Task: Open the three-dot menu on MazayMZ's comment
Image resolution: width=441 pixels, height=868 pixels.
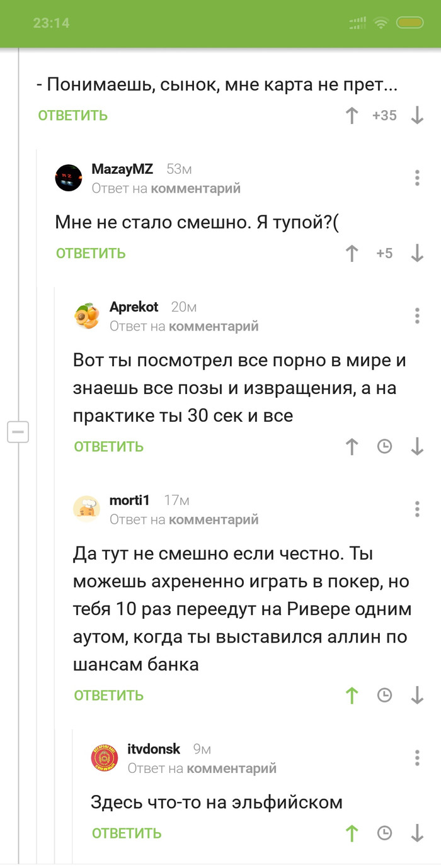Action: click(x=417, y=178)
